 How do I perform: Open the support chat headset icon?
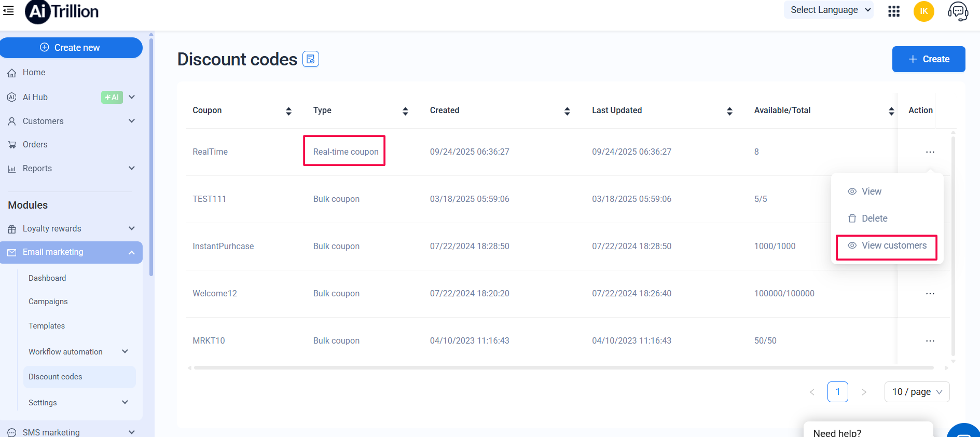tap(958, 11)
